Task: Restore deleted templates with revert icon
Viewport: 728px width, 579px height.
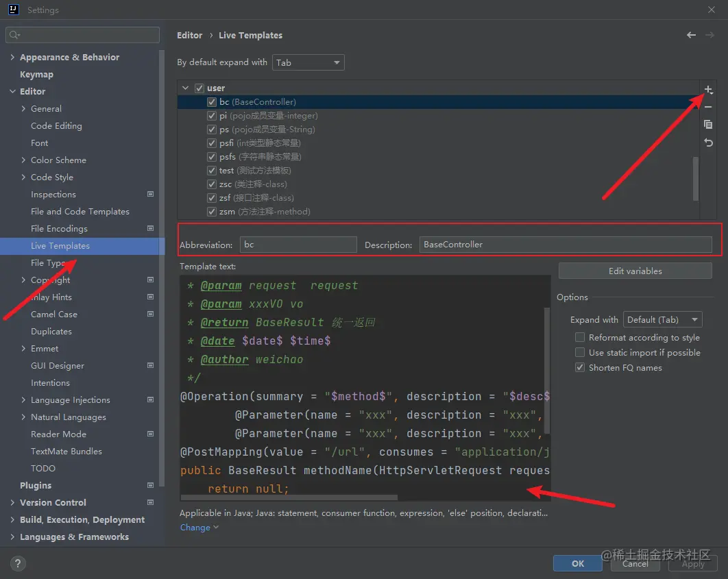Action: 708,143
